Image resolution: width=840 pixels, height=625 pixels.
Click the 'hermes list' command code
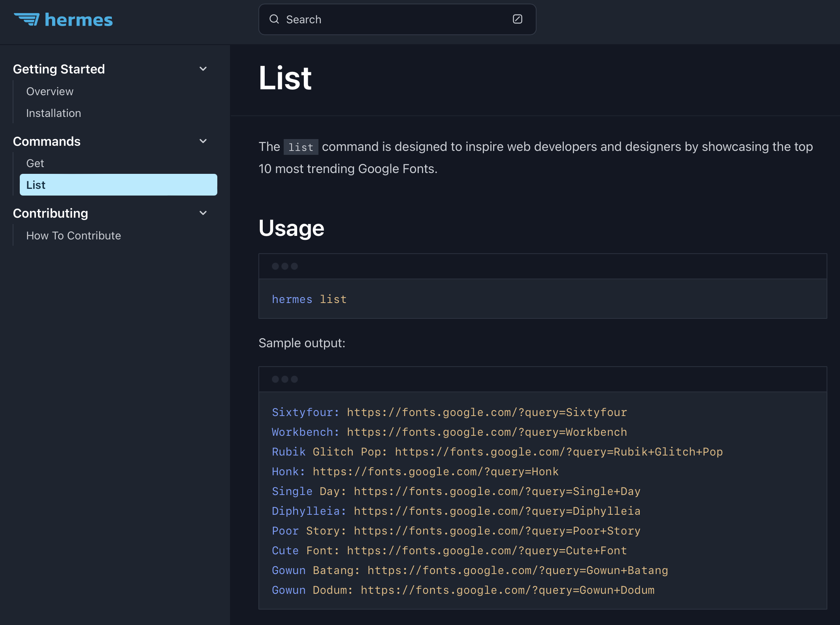[x=309, y=299]
